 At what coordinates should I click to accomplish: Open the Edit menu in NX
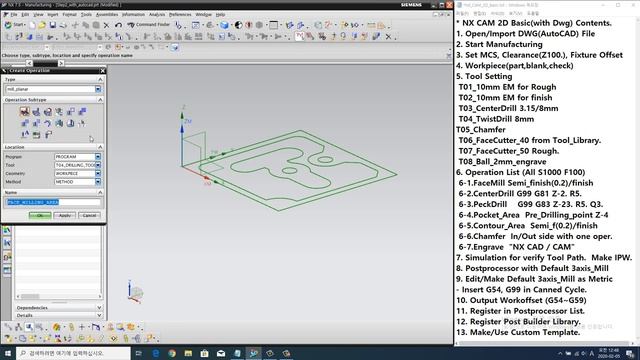25,14
